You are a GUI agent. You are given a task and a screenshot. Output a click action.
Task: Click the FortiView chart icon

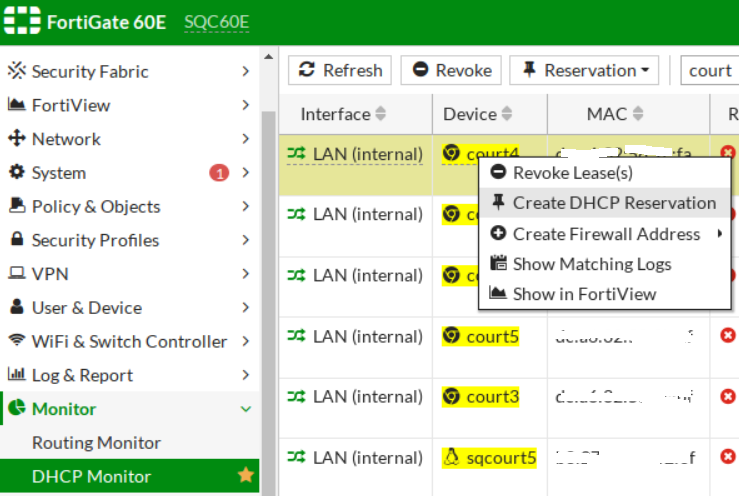click(17, 104)
